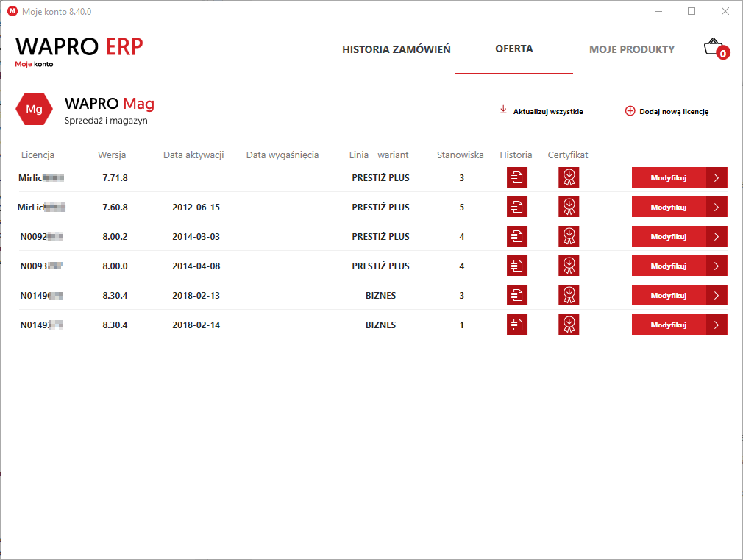The height and width of the screenshot is (560, 743).
Task: Click activation date 2014-03-03
Action: tap(196, 237)
